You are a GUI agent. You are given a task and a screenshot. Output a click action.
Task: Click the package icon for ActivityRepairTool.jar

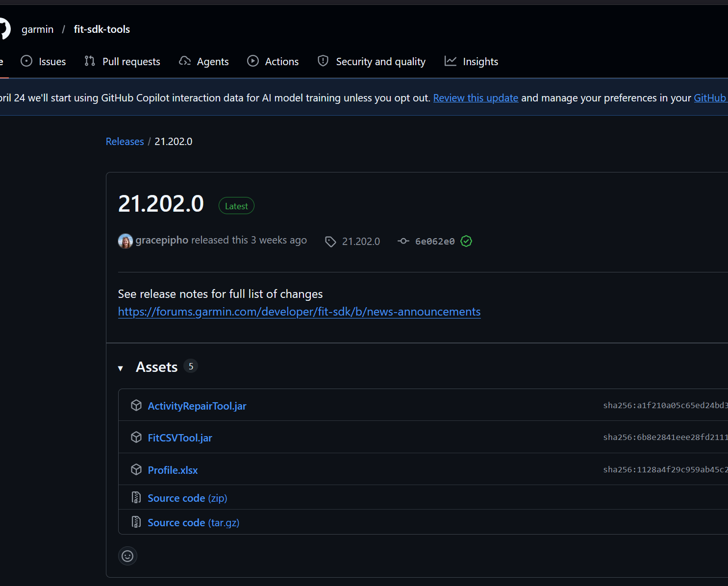click(x=136, y=405)
